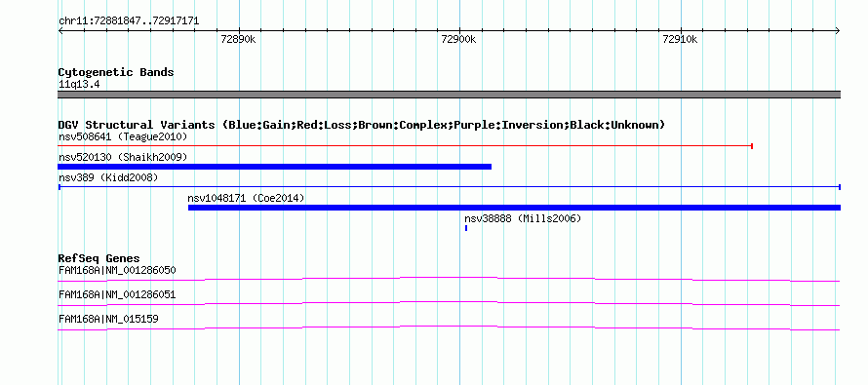
Task: Select the thick blue nsv1048171 gain bar
Action: (x=514, y=208)
